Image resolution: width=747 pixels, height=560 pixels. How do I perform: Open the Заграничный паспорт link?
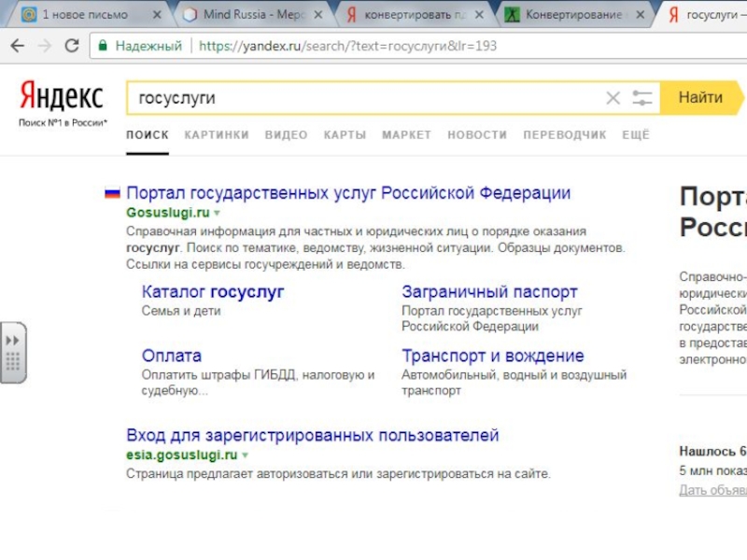click(489, 292)
